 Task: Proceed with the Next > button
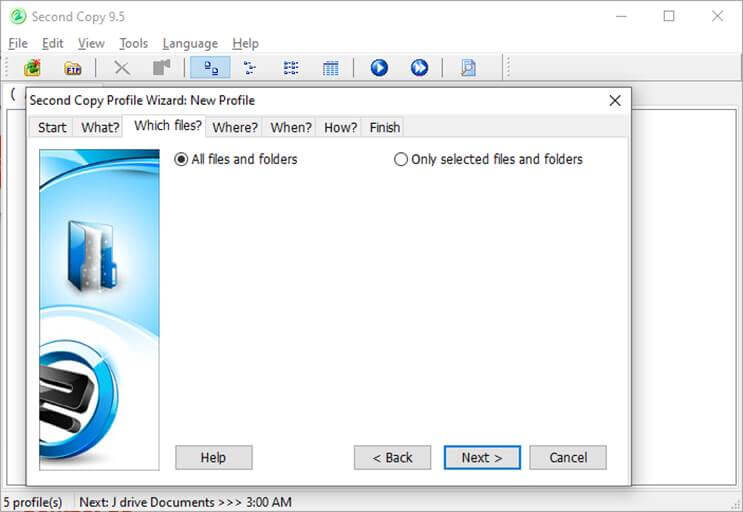pos(482,458)
